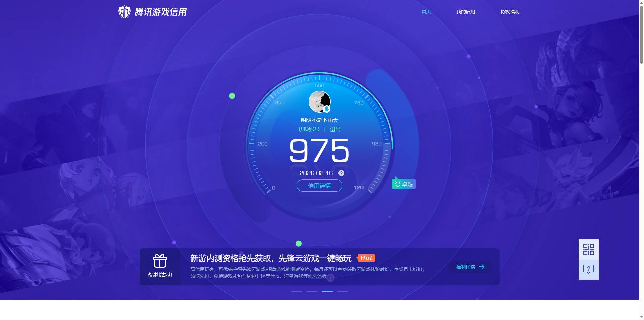644x320 pixels.
Task: Click the 切换账号 link
Action: click(x=309, y=129)
